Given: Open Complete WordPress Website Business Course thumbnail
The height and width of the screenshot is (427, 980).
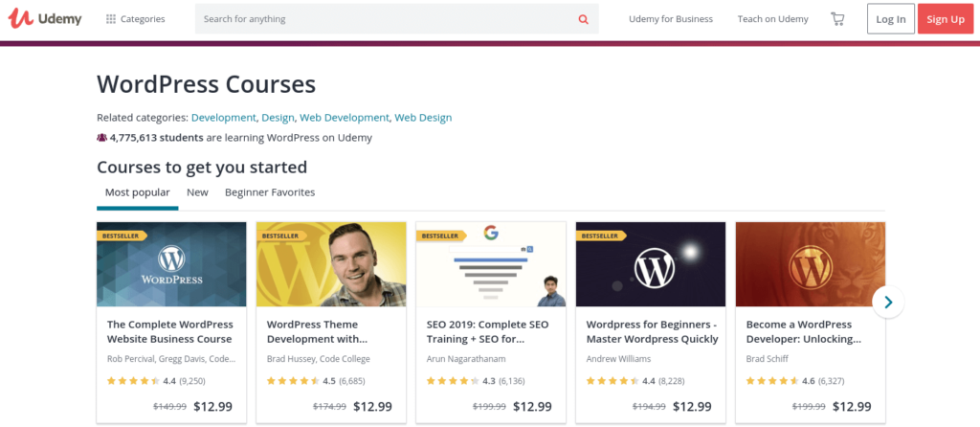Looking at the screenshot, I should click(171, 264).
